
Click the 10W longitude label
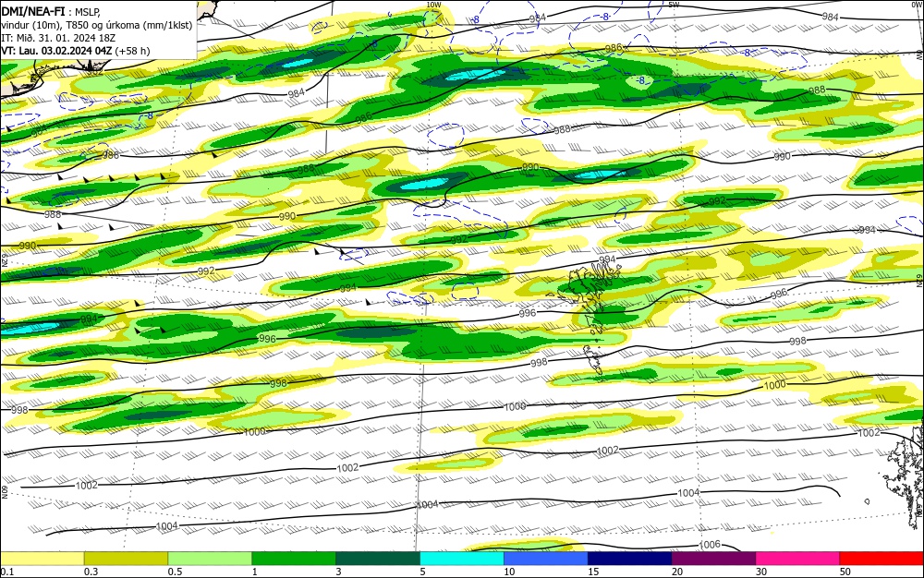pyautogui.click(x=433, y=5)
